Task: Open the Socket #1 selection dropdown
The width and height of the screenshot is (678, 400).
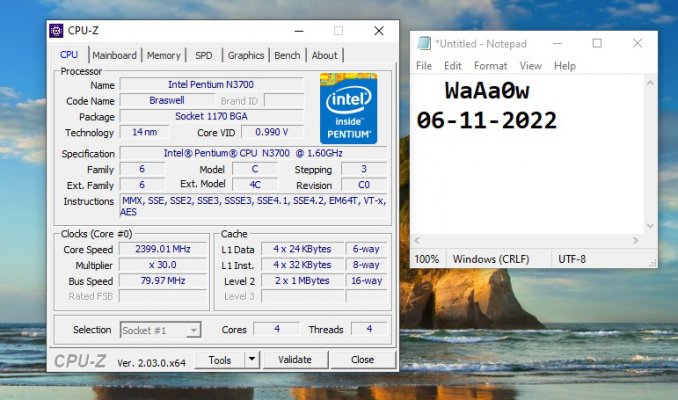Action: [x=160, y=330]
